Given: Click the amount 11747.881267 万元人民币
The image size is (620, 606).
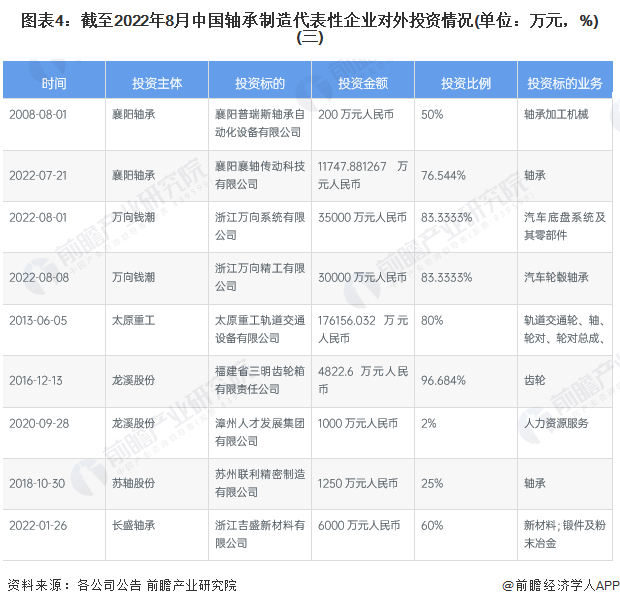Looking at the screenshot, I should tap(363, 175).
